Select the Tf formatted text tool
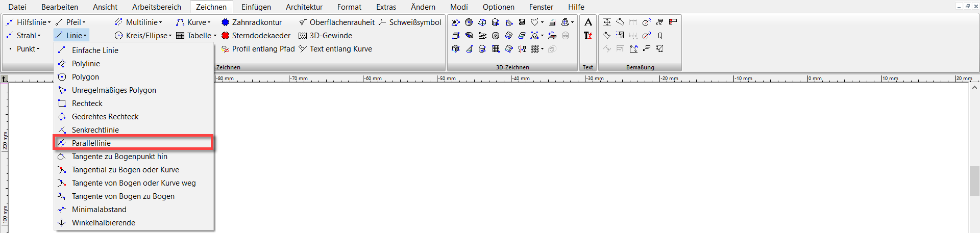The height and width of the screenshot is (233, 980). point(588,36)
